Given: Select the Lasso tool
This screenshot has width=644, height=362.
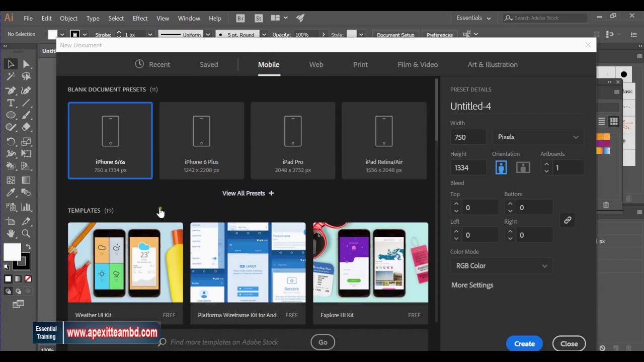Looking at the screenshot, I should pyautogui.click(x=26, y=77).
